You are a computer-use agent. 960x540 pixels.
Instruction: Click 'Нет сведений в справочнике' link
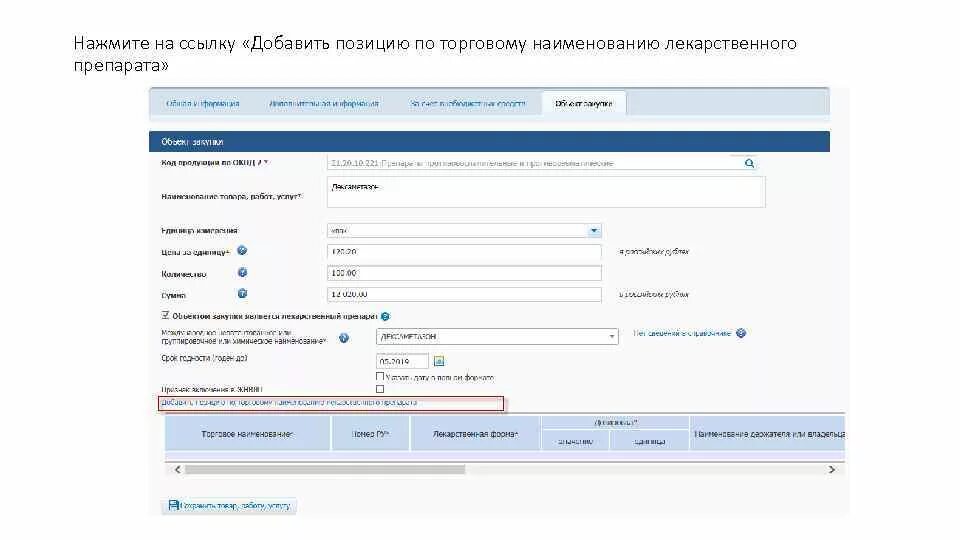(x=682, y=333)
